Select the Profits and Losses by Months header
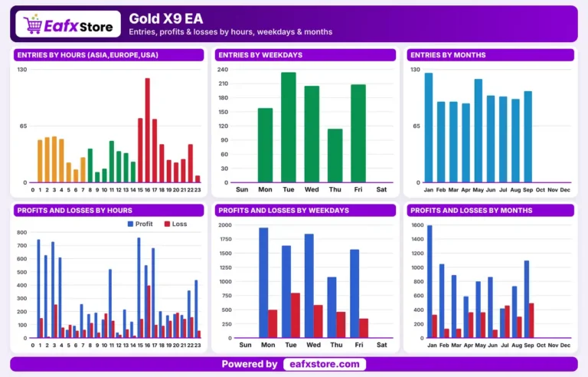This screenshot has height=377, width=588. click(x=491, y=210)
